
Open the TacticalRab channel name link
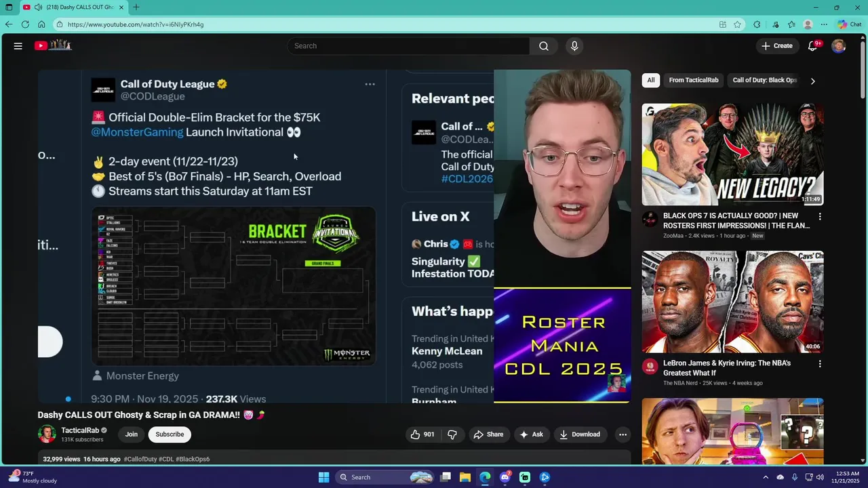[80, 430]
